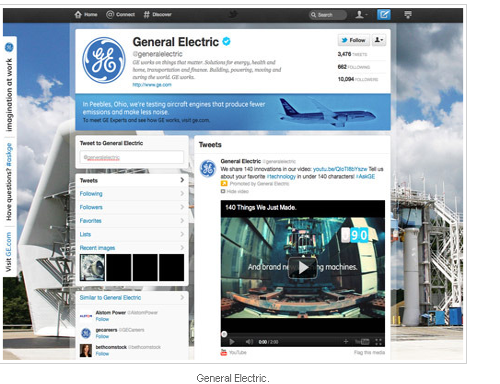Click bethcomstock's profile photo

coord(86,351)
